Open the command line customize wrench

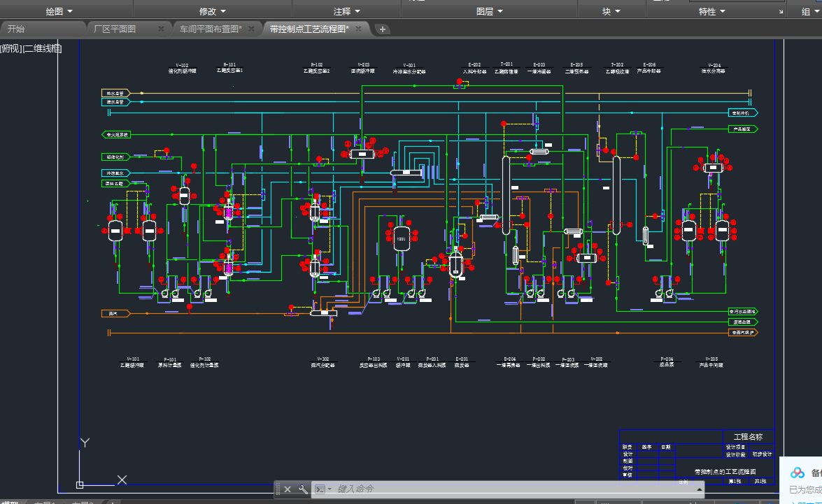tap(303, 489)
